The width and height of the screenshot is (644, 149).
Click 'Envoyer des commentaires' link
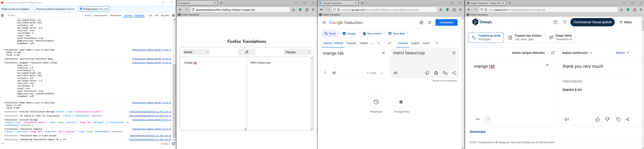pos(445,81)
